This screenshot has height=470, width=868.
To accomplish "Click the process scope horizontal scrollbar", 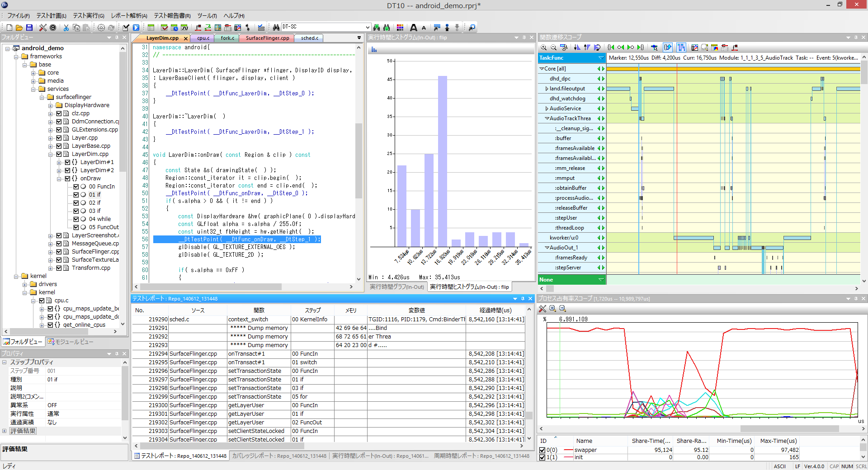I will (789, 428).
